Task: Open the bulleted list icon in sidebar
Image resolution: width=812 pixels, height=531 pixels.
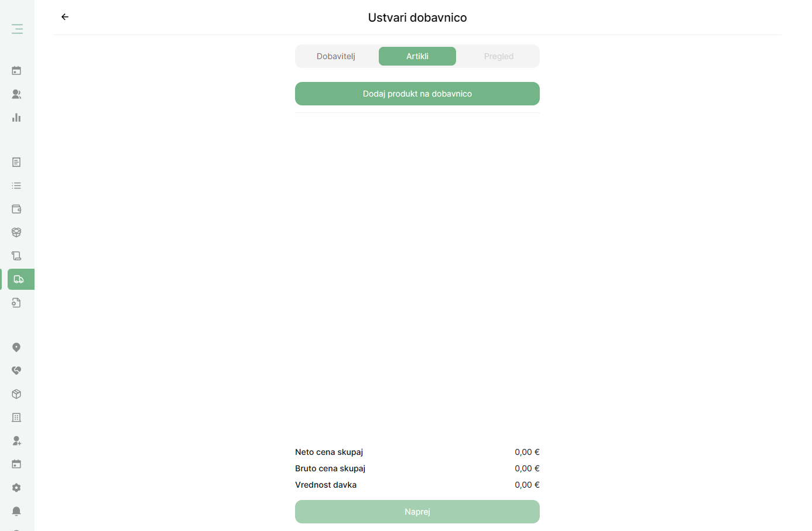Action: pos(16,186)
